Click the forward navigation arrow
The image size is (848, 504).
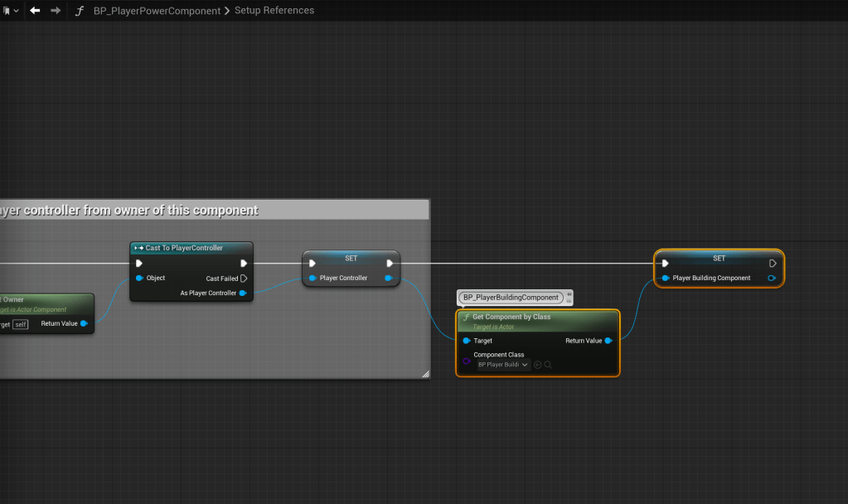click(x=56, y=11)
